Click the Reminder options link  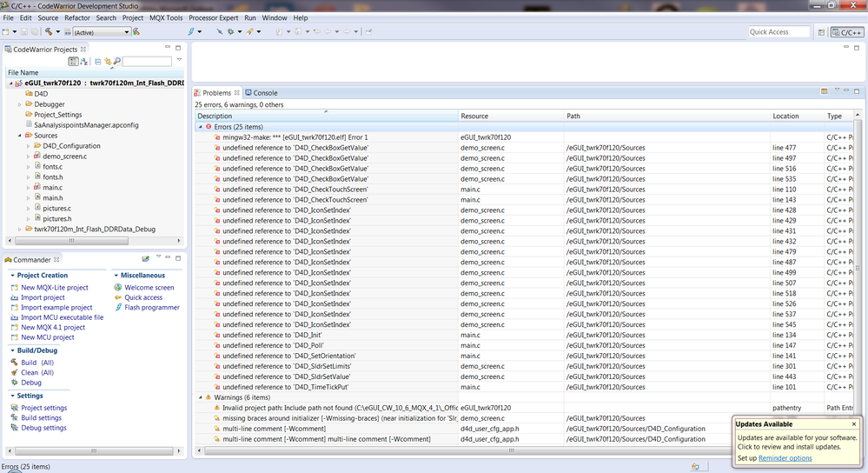(x=785, y=458)
